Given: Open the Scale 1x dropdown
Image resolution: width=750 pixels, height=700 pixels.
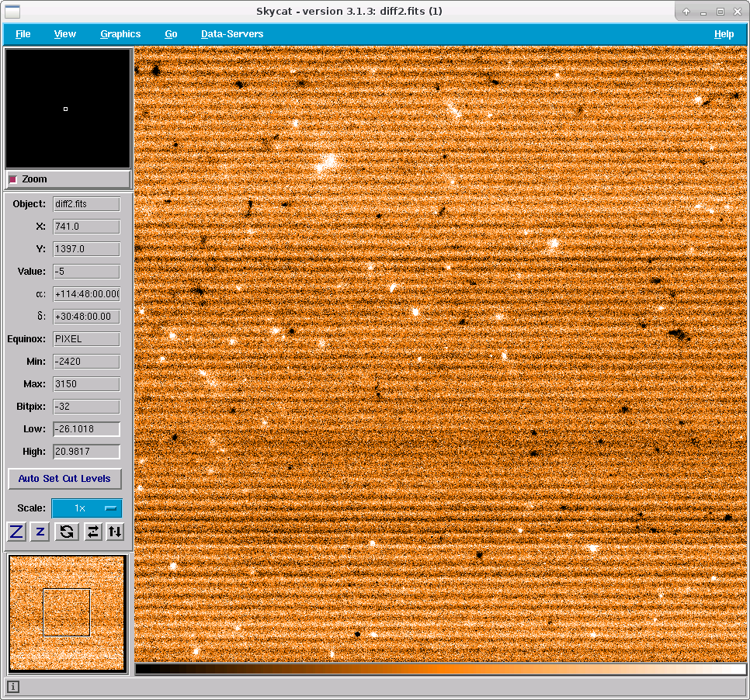Looking at the screenshot, I should [x=87, y=508].
